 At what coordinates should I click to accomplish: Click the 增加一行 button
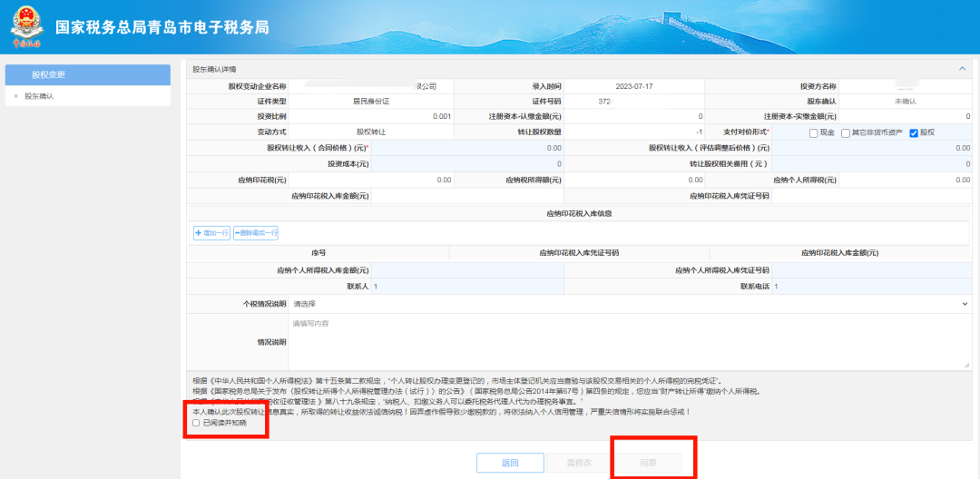tap(211, 233)
